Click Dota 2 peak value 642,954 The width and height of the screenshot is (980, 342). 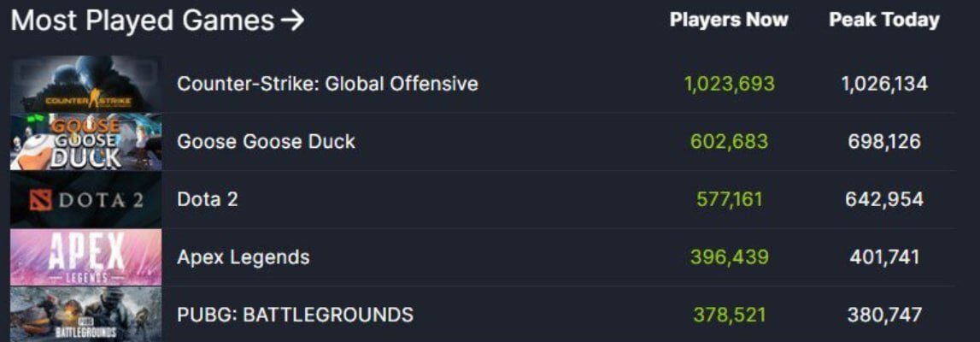884,199
